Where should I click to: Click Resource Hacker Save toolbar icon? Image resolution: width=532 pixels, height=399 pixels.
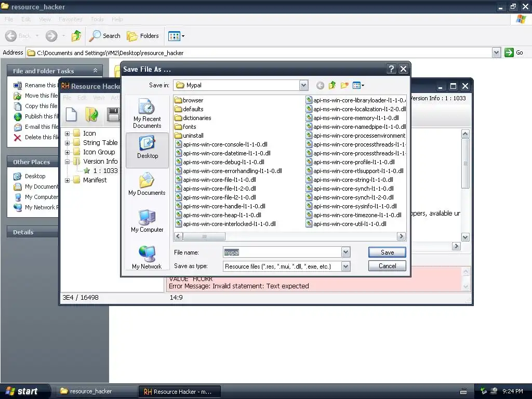tap(113, 114)
